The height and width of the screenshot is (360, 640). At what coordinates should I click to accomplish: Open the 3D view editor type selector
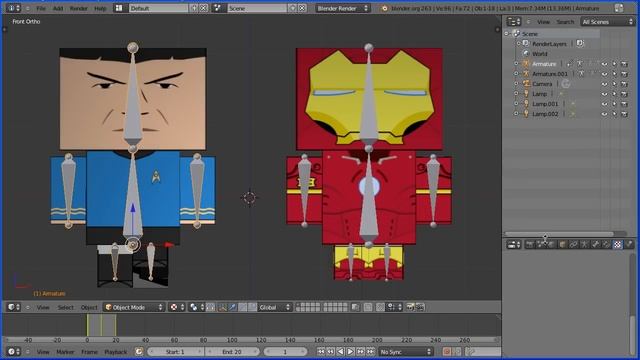tap(13, 307)
